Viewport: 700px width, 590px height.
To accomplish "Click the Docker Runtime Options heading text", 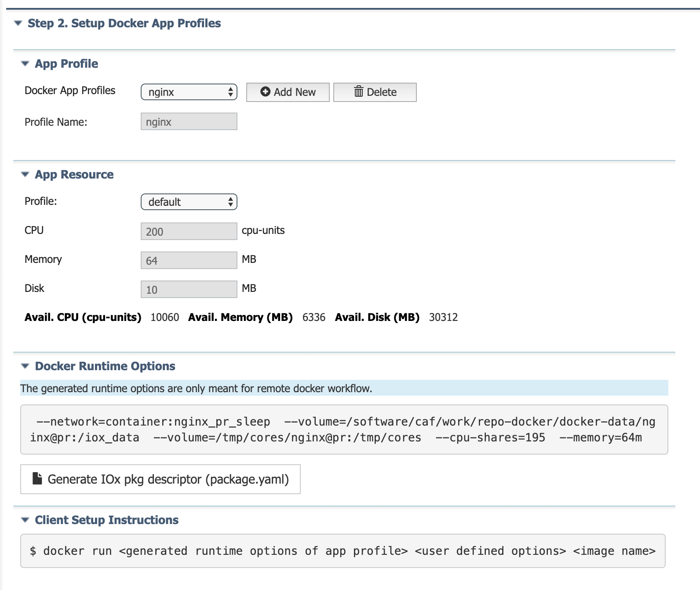I will point(105,366).
